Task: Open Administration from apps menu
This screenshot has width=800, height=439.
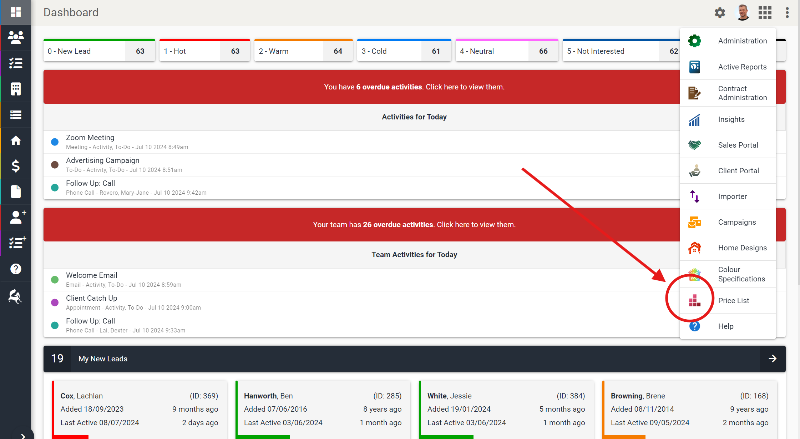Action: point(728,41)
